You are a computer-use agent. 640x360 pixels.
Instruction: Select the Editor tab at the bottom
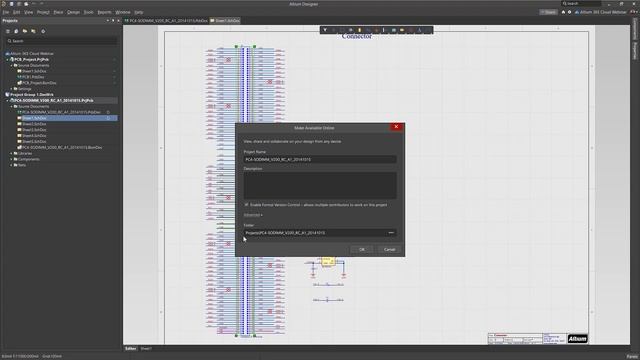click(x=131, y=349)
